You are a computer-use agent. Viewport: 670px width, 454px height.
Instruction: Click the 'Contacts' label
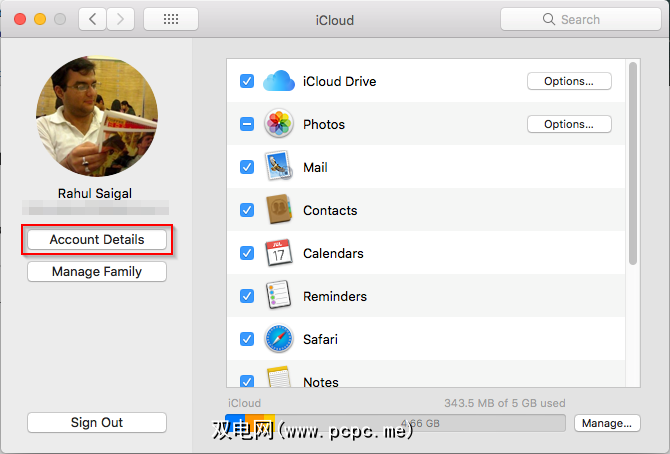coord(330,210)
